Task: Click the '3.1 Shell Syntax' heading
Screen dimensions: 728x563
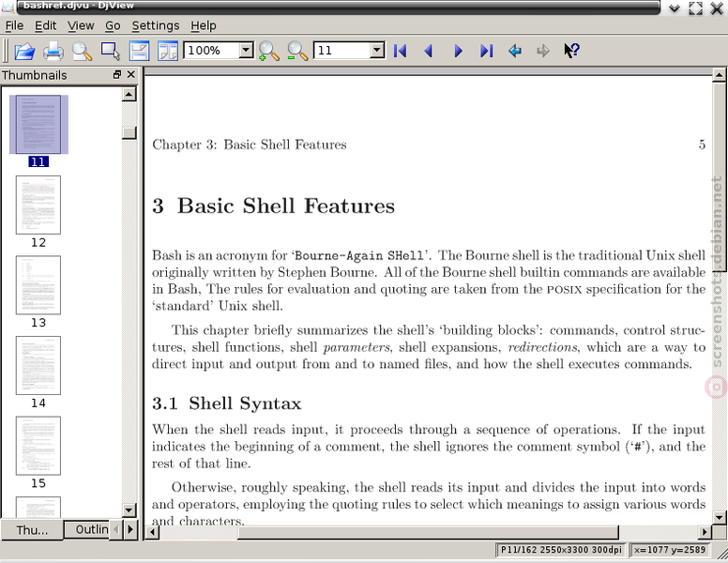Action: (227, 403)
